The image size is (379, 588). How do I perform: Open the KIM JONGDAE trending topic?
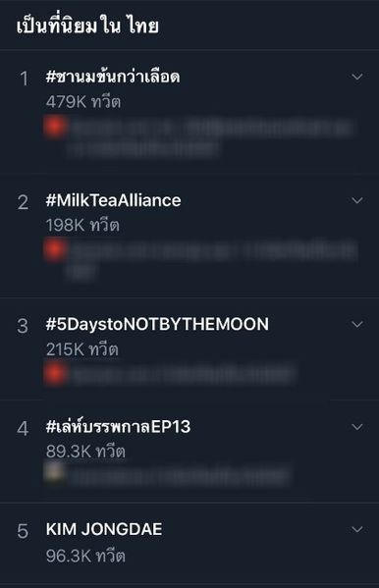[x=104, y=529]
